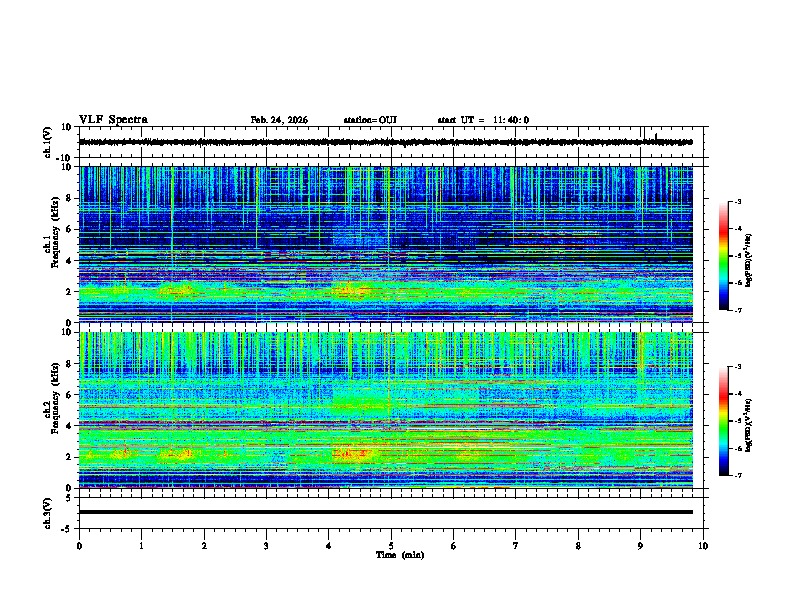The width and height of the screenshot is (792, 612).
Task: Click the ch.1 Frequency (kHz) axis label
Action: click(x=53, y=233)
